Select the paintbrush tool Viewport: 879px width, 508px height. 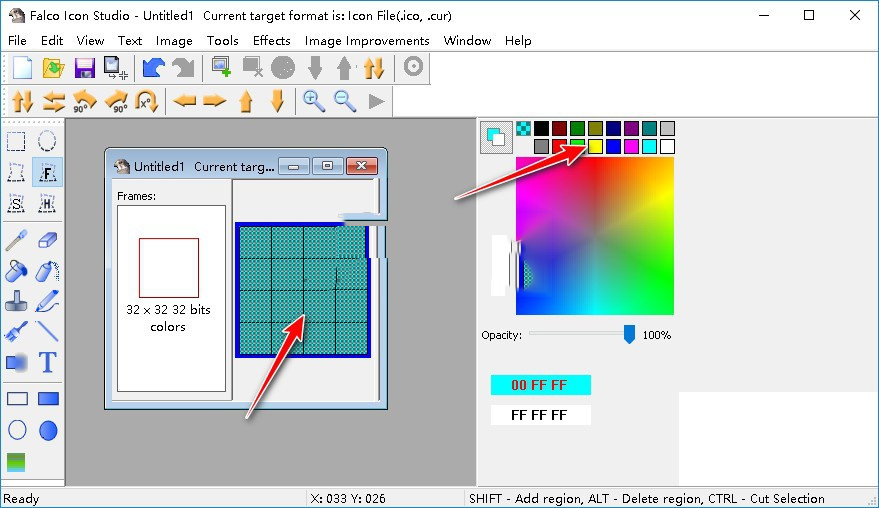(16, 331)
